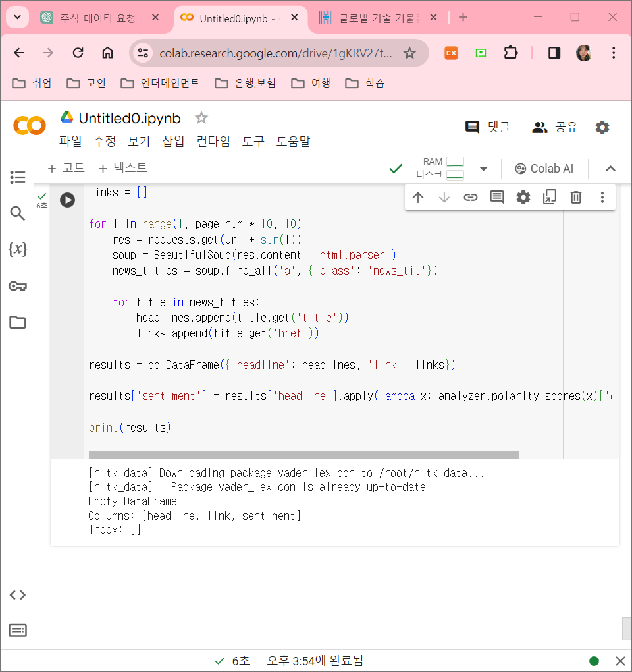Open the 취업 bookmark folder
This screenshot has width=632, height=672.
[x=32, y=83]
